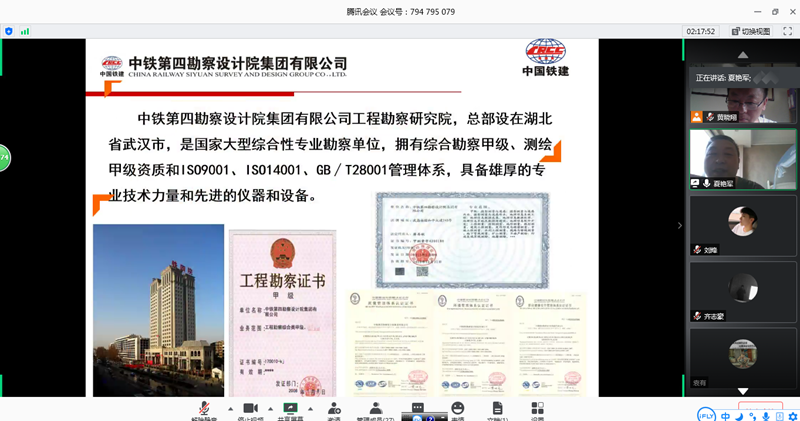Open the emoji reactions icon

coord(458,410)
